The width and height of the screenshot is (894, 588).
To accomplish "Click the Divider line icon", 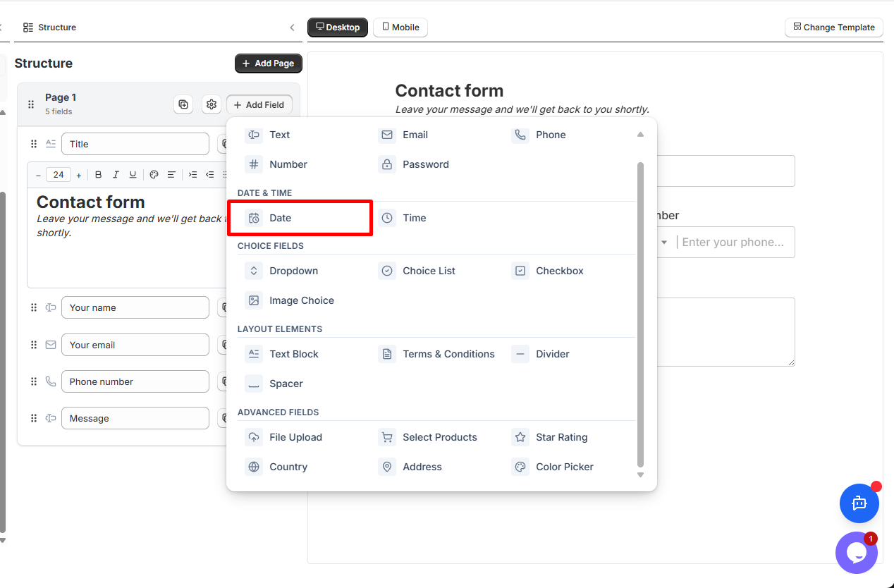I will point(520,354).
